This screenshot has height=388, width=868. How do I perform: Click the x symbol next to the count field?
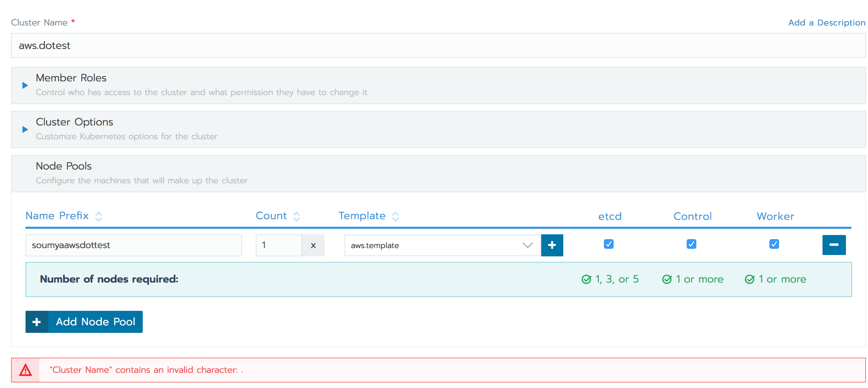coord(313,245)
